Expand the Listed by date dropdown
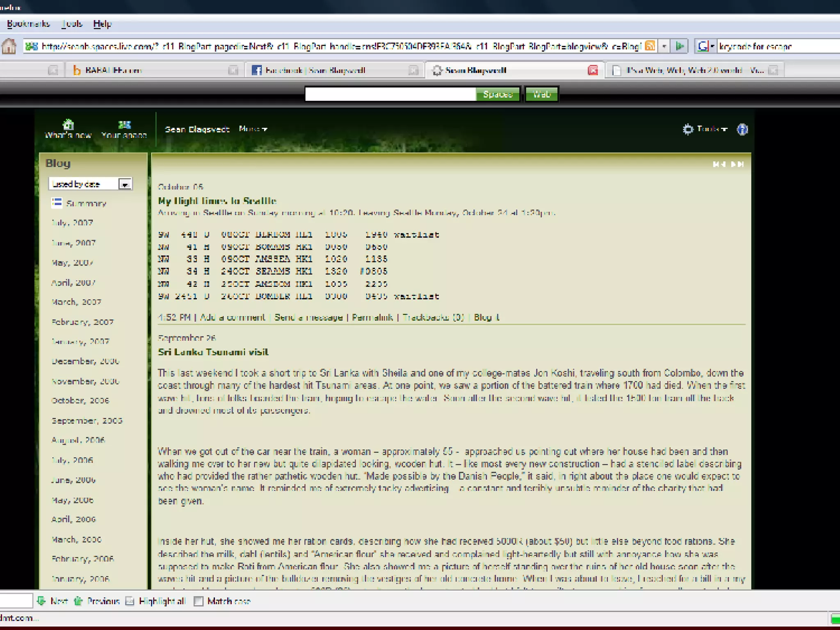This screenshot has height=630, width=840. click(125, 184)
